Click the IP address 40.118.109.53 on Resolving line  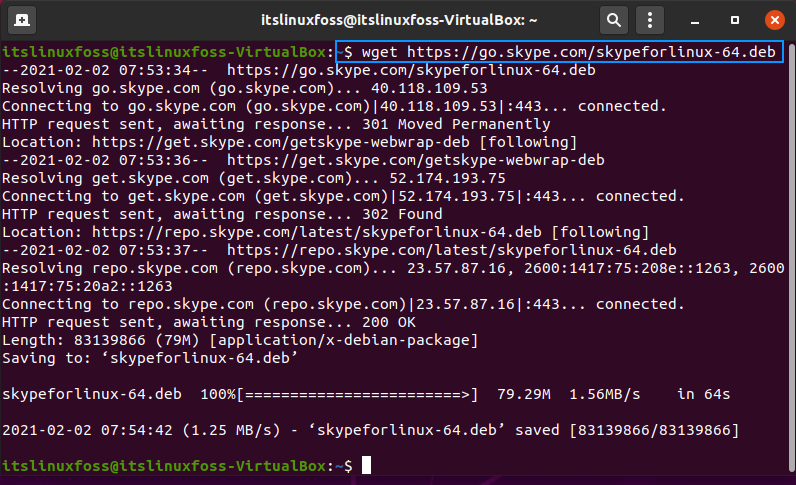pos(429,88)
